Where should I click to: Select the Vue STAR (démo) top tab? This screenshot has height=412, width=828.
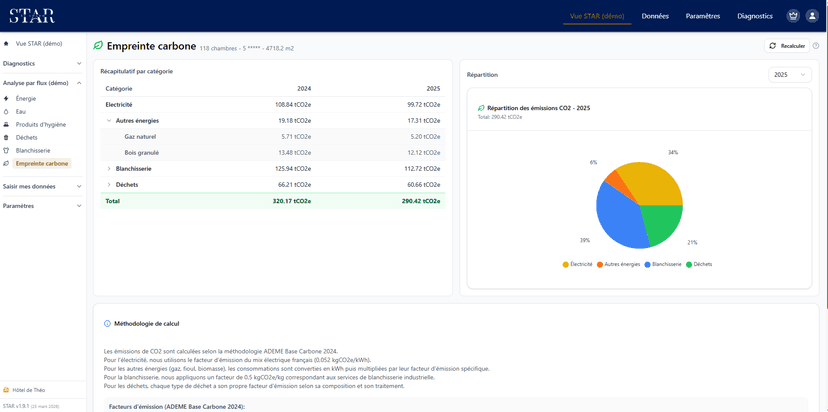coord(597,16)
